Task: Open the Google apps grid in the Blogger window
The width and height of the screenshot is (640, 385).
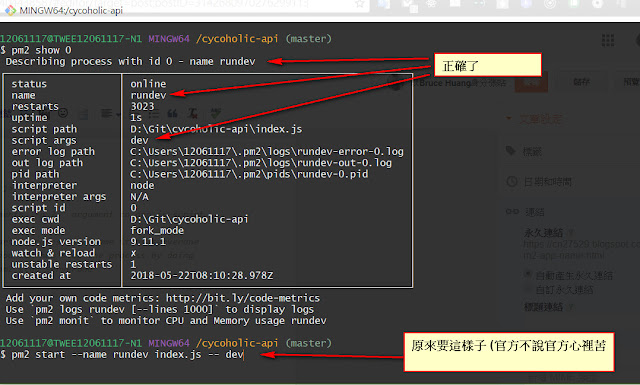Action: pyautogui.click(x=608, y=40)
